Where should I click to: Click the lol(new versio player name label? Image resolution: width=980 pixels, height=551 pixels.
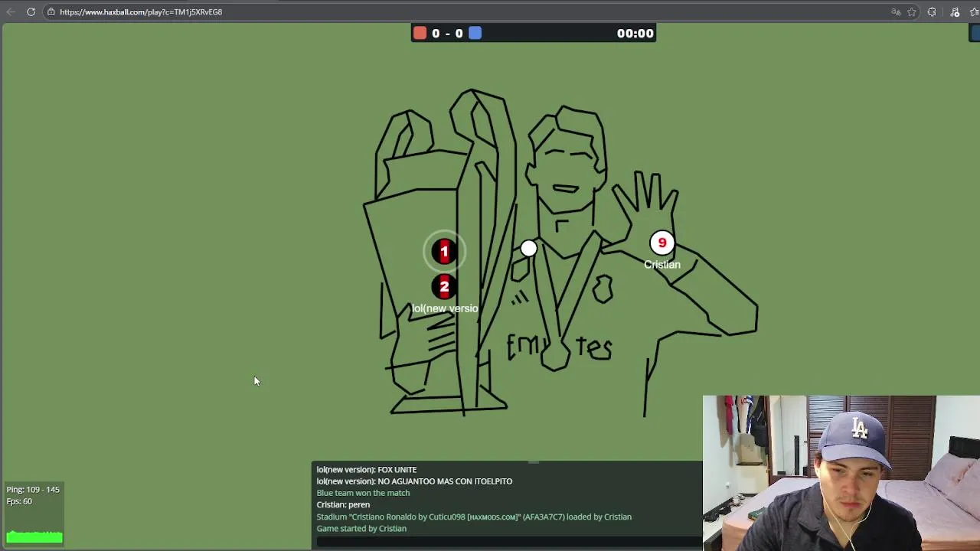click(445, 308)
